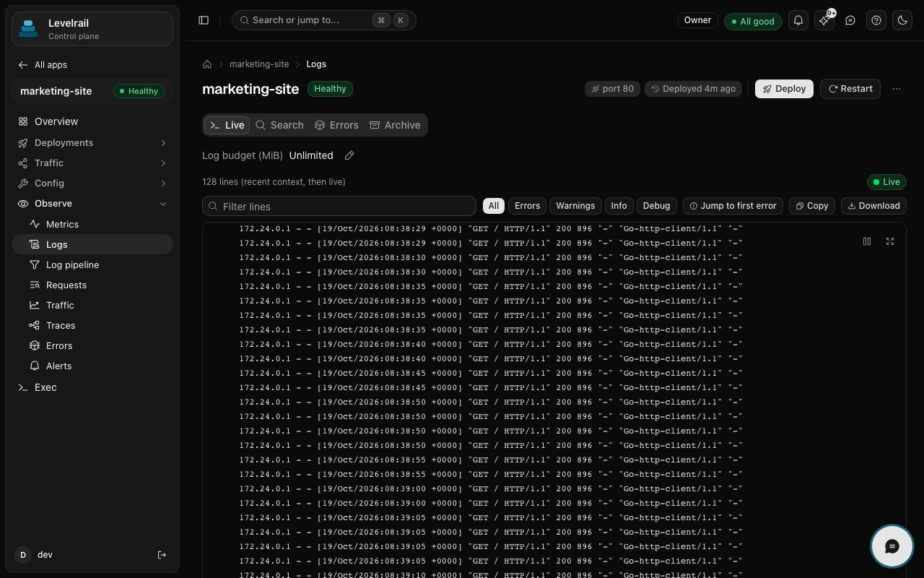Expand the sidebar Traffic section with chevron

pyautogui.click(x=163, y=163)
